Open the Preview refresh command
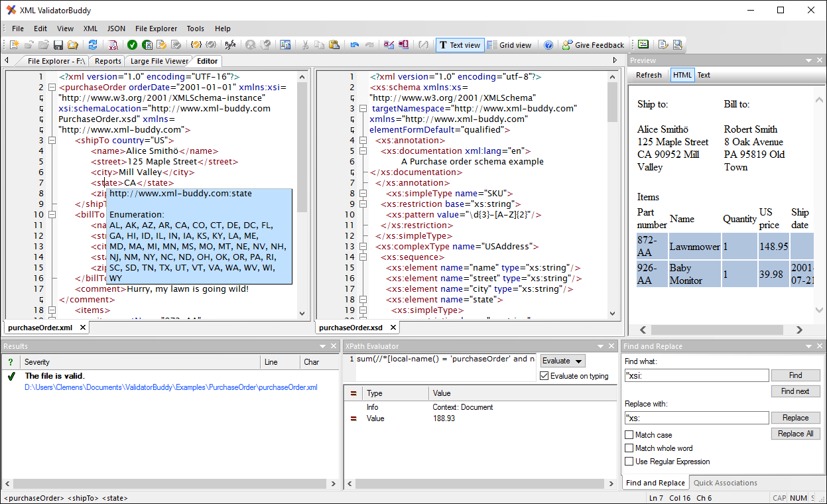827x504 pixels. click(x=648, y=75)
